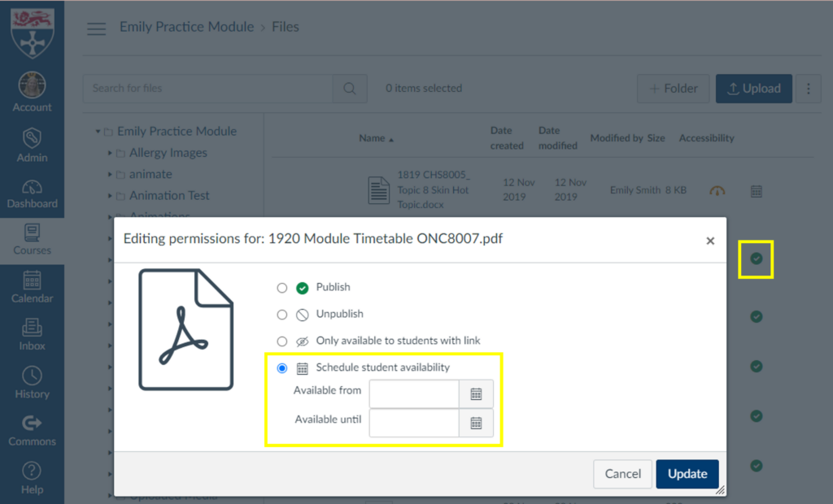Screen dimensions: 833x504
Task: Expand the Allergy Images folder
Action: point(111,153)
